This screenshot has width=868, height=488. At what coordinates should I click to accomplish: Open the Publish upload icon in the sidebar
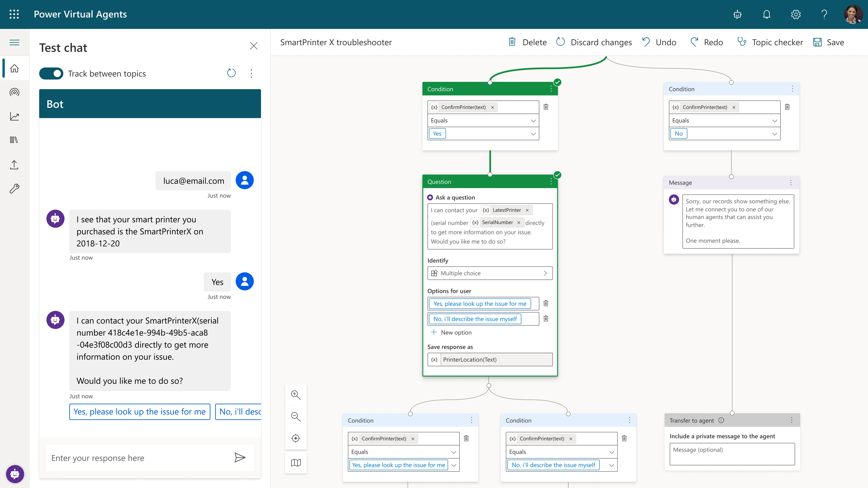coord(14,165)
